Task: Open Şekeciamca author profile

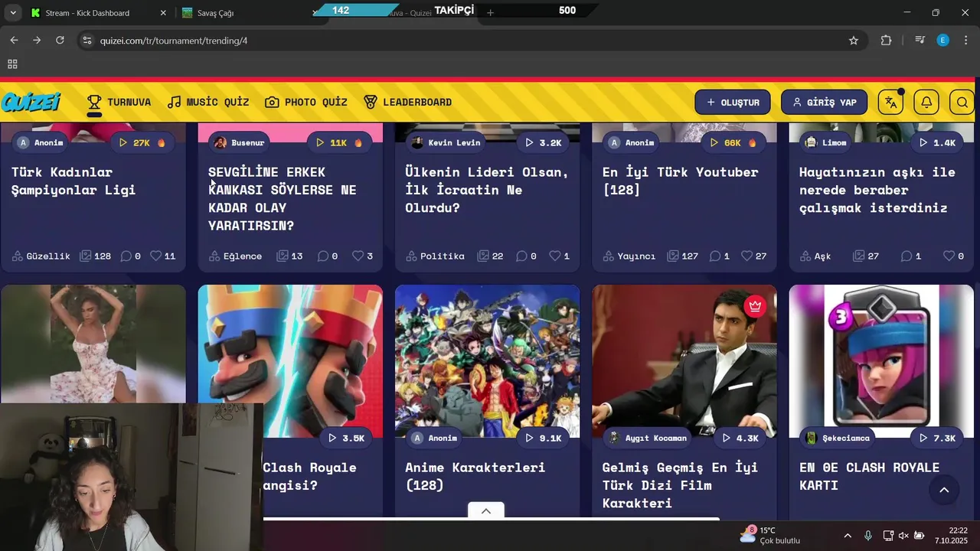Action: tap(838, 438)
